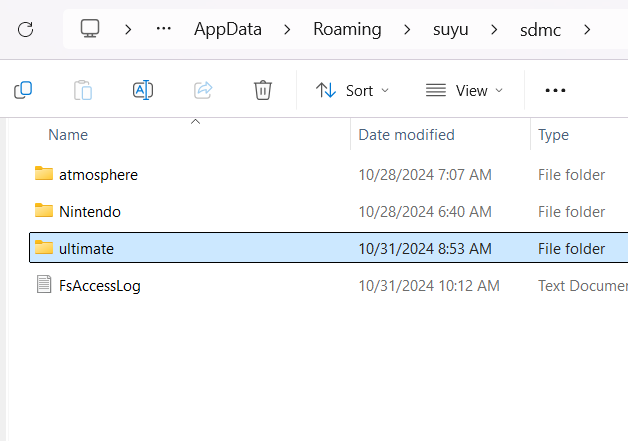Sort by the Name column header

(x=68, y=135)
